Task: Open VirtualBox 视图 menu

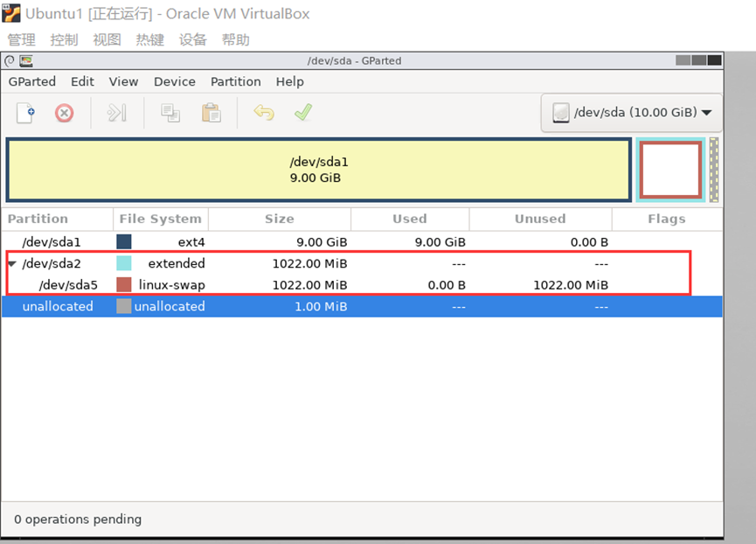Action: 107,39
